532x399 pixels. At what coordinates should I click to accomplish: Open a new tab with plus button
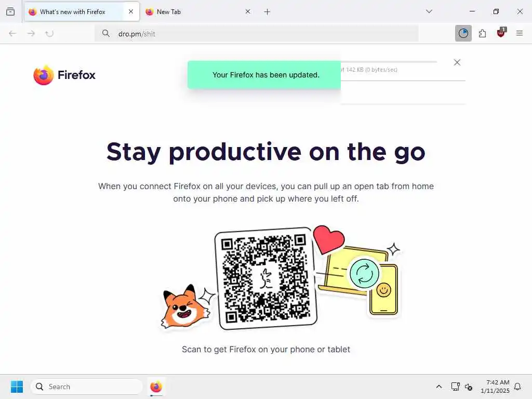pos(267,12)
